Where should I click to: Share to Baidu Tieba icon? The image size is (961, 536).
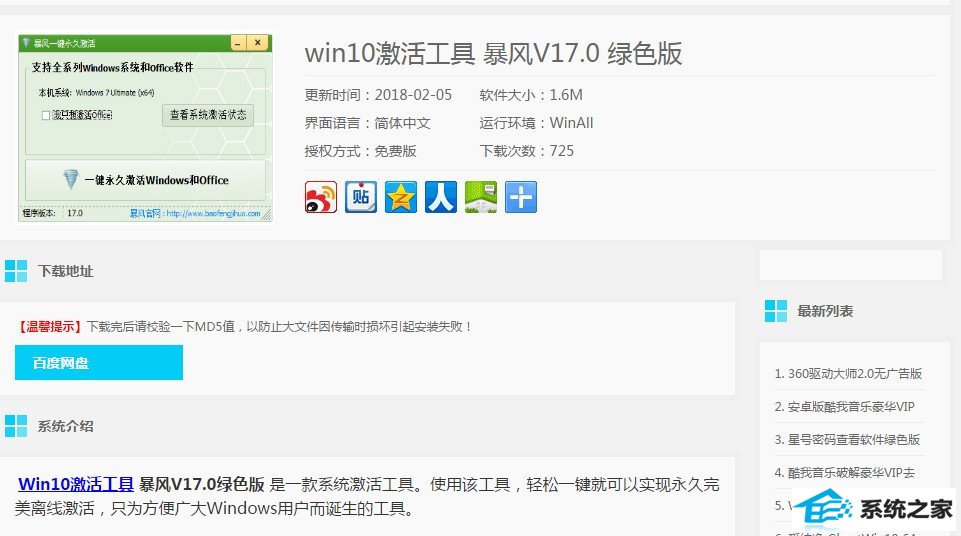tap(360, 197)
